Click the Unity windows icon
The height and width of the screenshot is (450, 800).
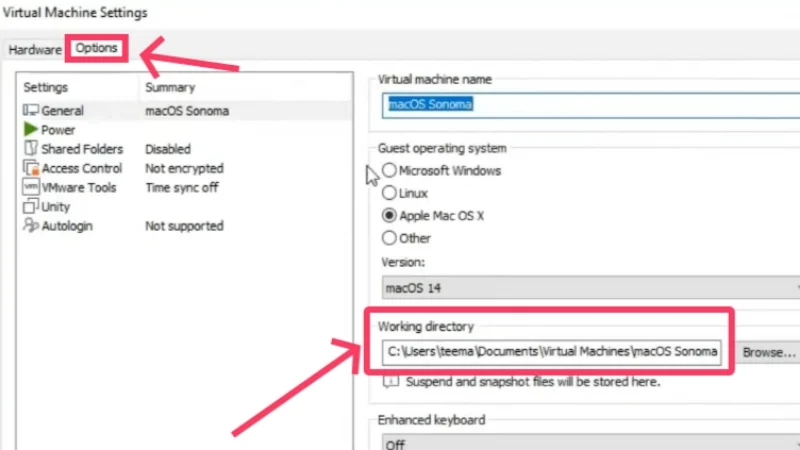click(x=31, y=206)
